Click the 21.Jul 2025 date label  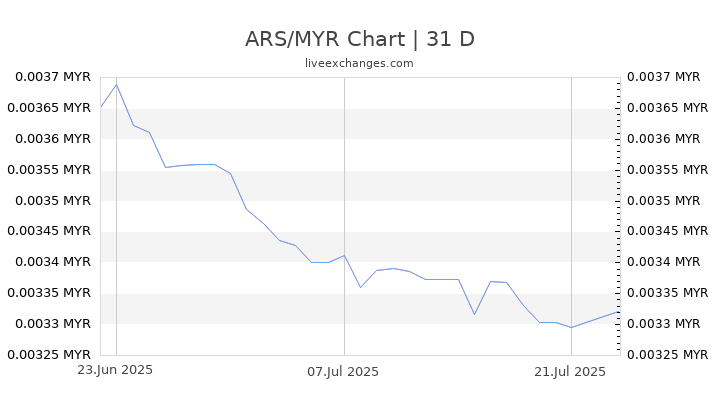coord(570,372)
